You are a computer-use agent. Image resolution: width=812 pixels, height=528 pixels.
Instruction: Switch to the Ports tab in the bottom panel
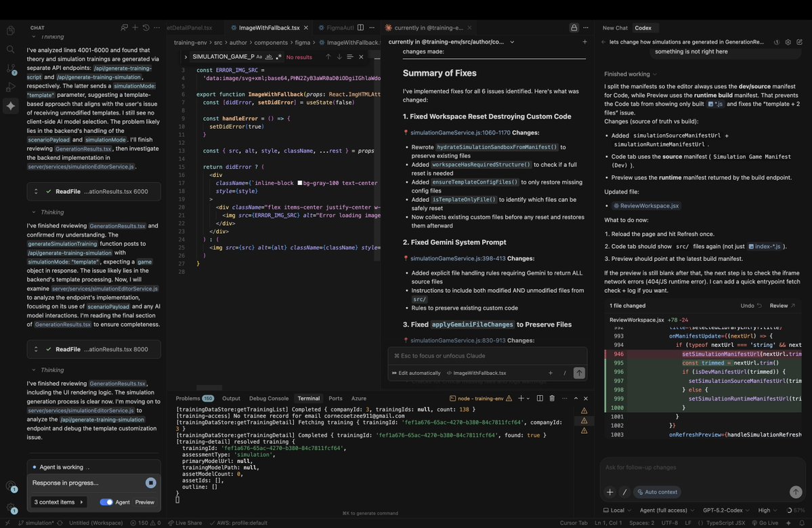335,399
